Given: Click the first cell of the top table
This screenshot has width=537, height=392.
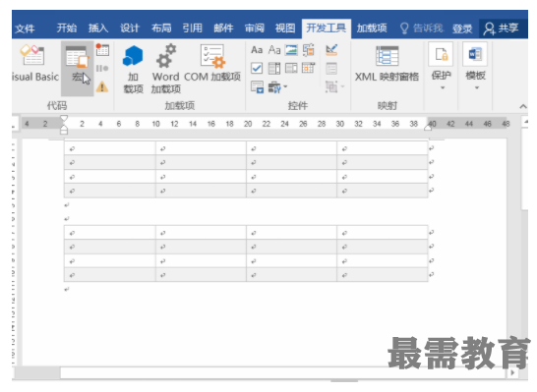Looking at the screenshot, I should point(110,148).
